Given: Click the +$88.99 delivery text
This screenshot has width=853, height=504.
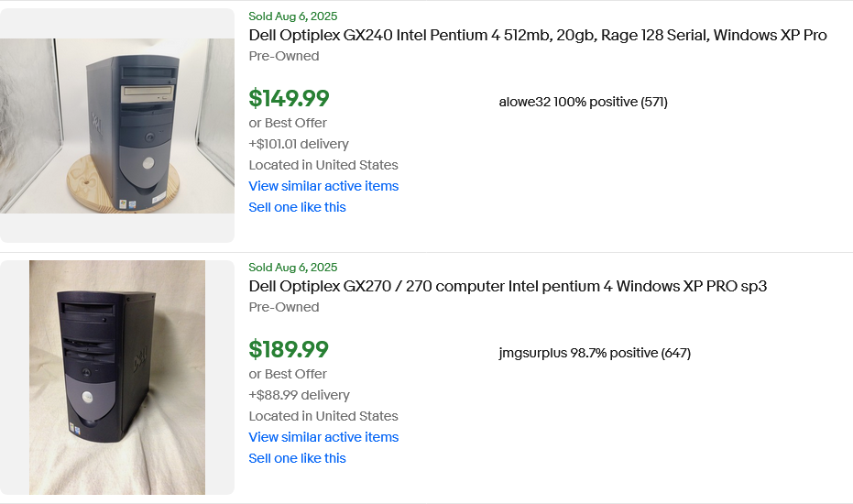Looking at the screenshot, I should pyautogui.click(x=299, y=395).
